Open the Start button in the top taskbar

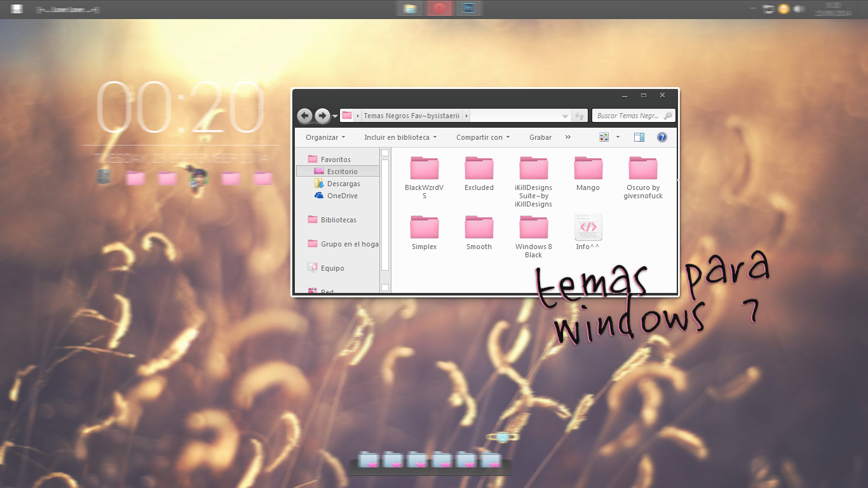coord(17,9)
